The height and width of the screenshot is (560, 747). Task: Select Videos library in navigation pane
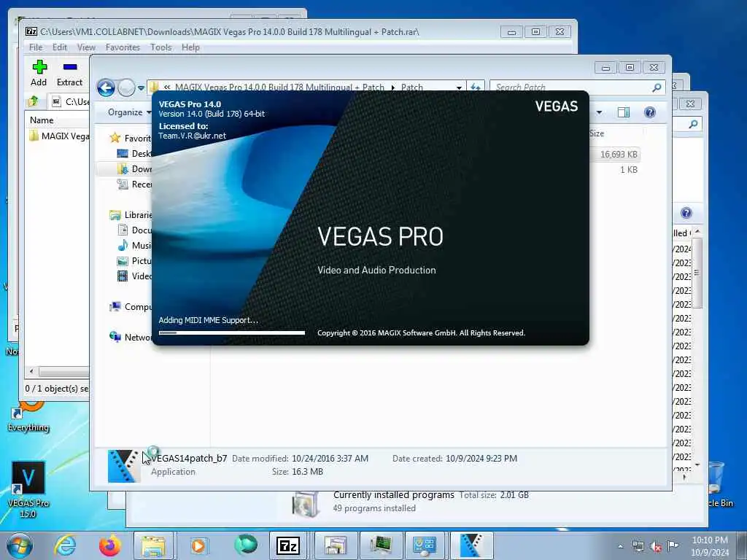pos(134,276)
